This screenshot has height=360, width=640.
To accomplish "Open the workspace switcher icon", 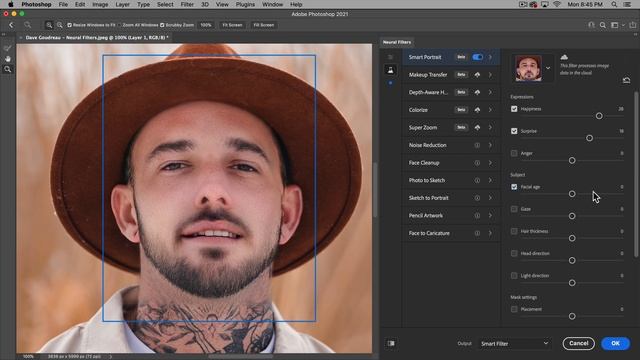I will [x=615, y=25].
